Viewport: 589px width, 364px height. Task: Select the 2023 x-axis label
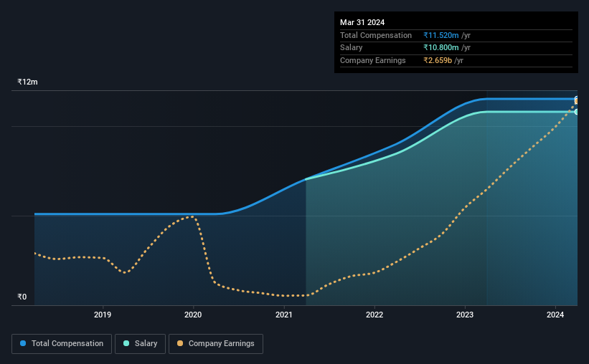[465, 315]
